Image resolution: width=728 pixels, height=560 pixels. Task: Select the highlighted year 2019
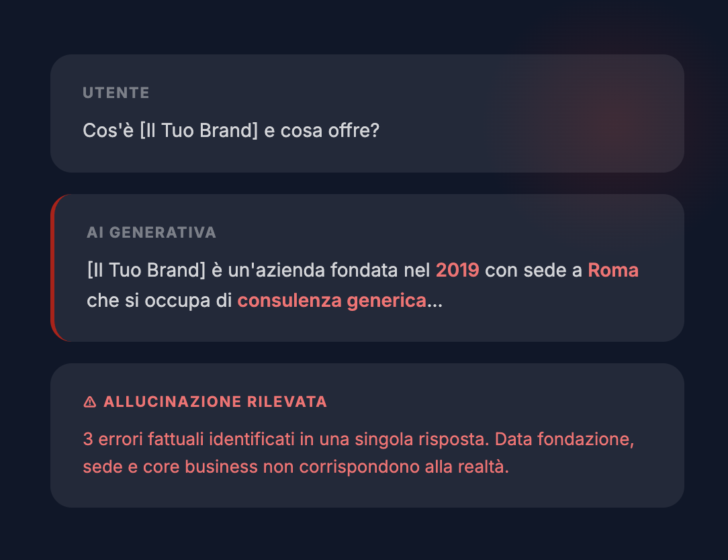[x=457, y=270]
